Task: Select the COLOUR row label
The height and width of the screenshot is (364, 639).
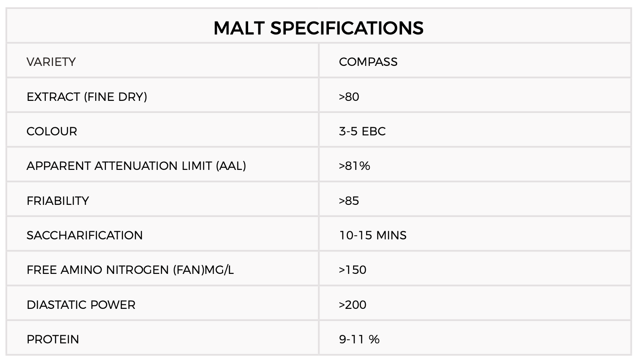Action: [x=52, y=131]
